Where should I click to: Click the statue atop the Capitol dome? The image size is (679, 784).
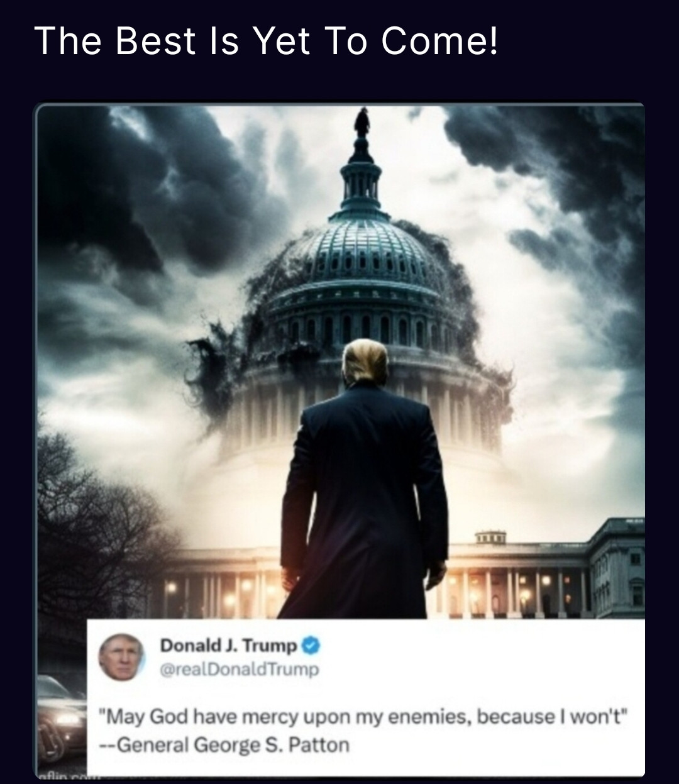click(x=361, y=122)
